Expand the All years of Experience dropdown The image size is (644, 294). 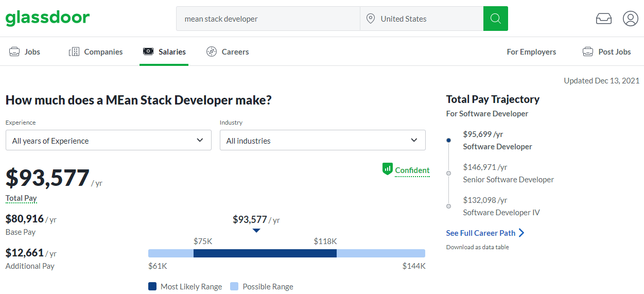tap(108, 140)
